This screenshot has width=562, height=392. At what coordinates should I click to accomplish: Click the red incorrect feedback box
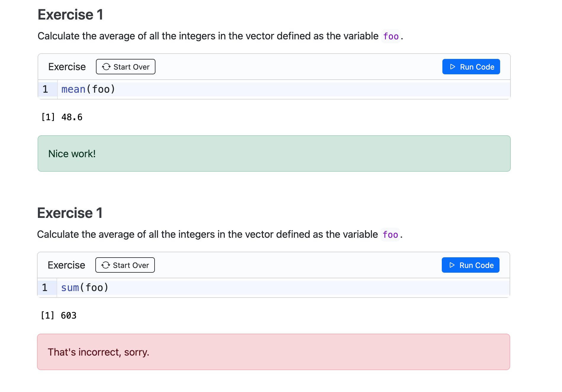coord(274,352)
